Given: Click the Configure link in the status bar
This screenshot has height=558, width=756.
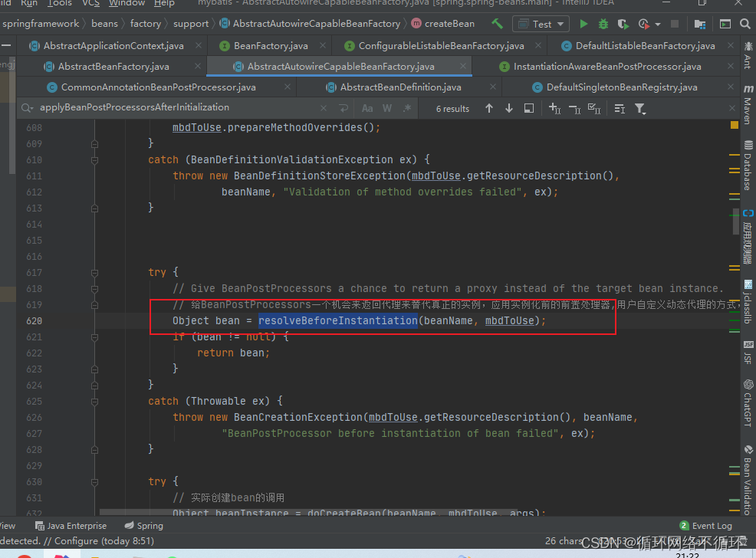Looking at the screenshot, I should point(77,540).
